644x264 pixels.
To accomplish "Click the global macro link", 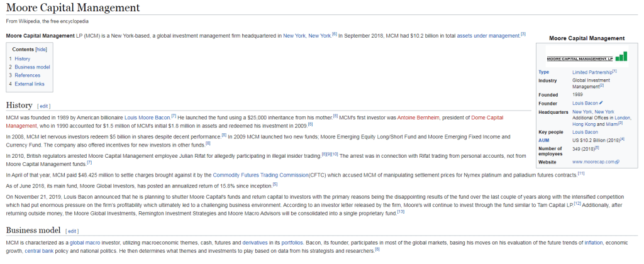I will click(x=86, y=242).
